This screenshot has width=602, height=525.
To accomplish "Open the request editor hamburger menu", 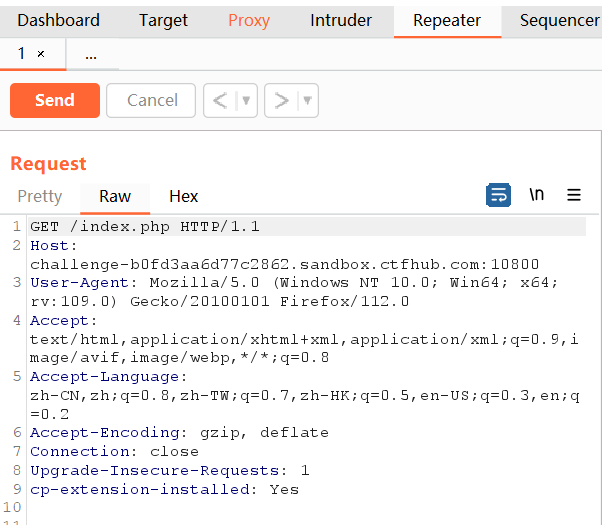I will coord(574,195).
